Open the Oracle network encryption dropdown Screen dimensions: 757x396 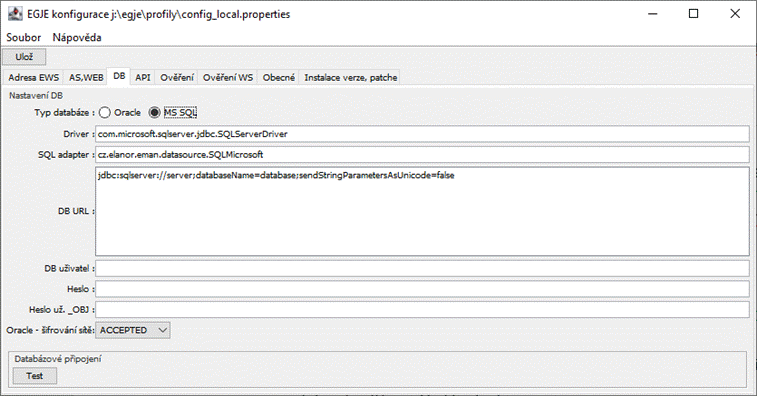pyautogui.click(x=133, y=330)
